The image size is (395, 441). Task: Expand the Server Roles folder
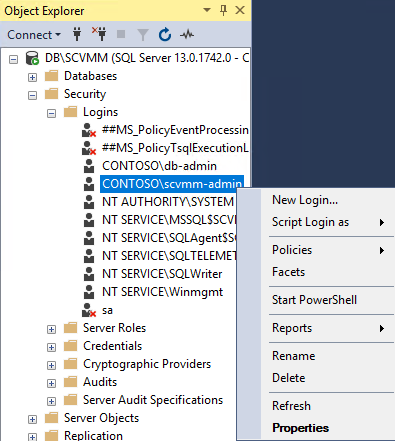click(x=51, y=330)
